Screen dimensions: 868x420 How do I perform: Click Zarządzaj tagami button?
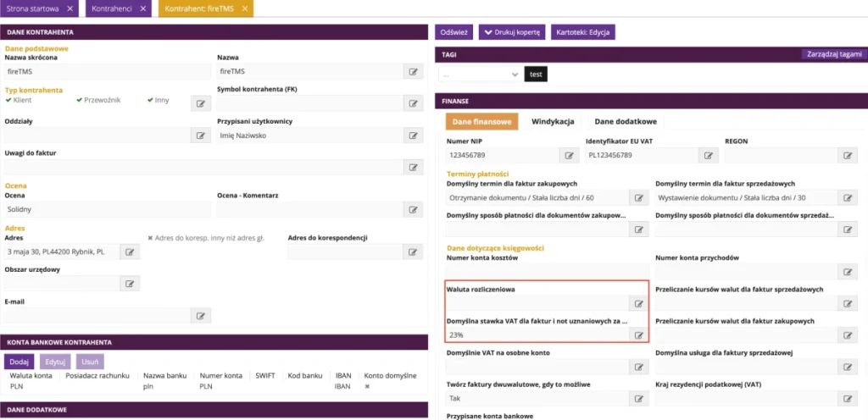834,54
